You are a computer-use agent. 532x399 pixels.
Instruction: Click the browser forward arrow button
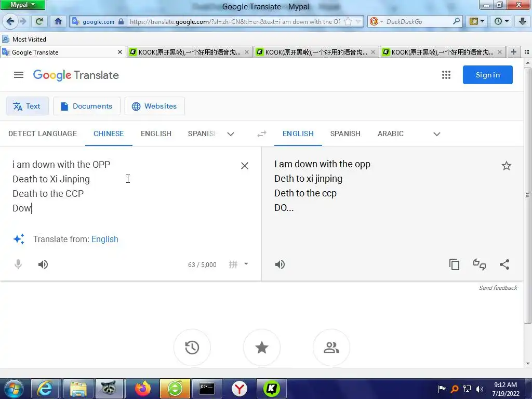23,21
